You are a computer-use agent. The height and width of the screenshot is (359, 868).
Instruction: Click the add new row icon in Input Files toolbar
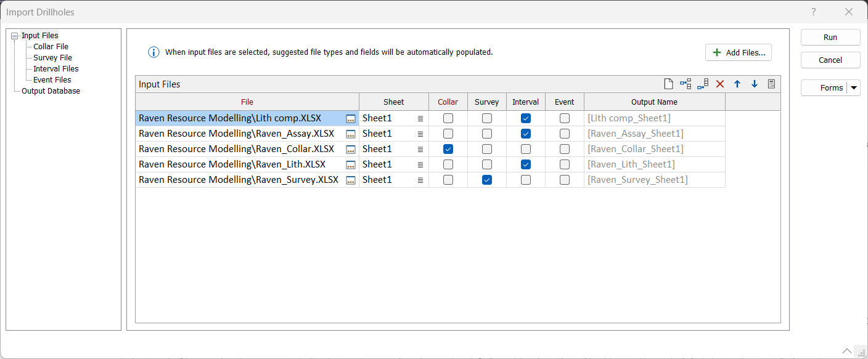[x=668, y=83]
